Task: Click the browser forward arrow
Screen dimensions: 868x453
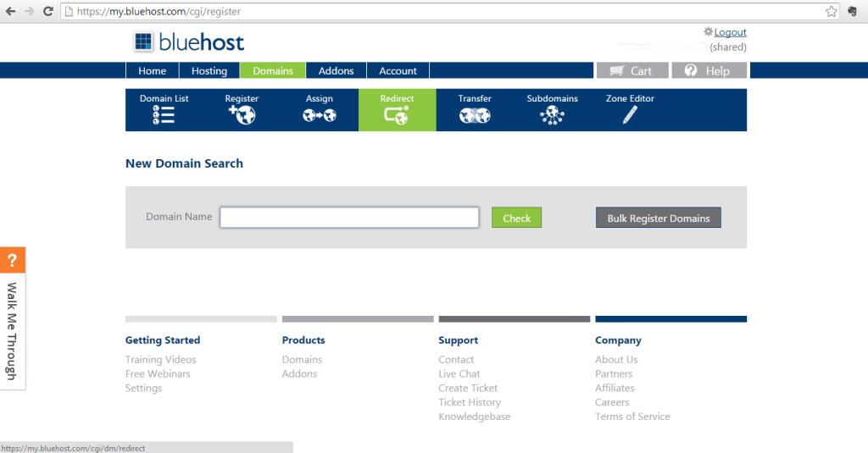Action: pyautogui.click(x=30, y=11)
